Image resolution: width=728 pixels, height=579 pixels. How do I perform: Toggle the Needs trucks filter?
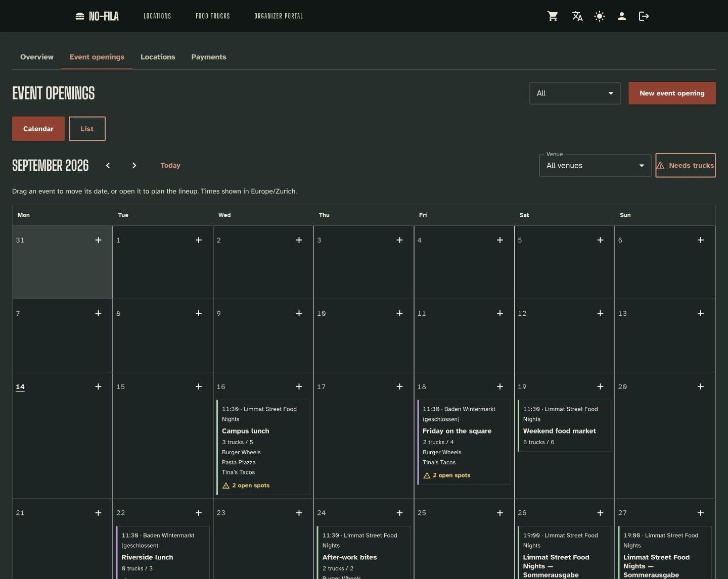[686, 165]
